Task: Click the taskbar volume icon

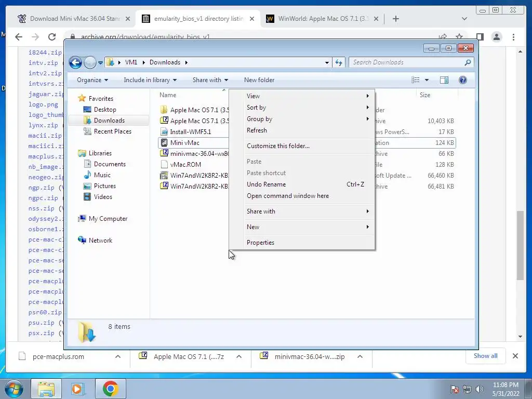Action: click(480, 390)
